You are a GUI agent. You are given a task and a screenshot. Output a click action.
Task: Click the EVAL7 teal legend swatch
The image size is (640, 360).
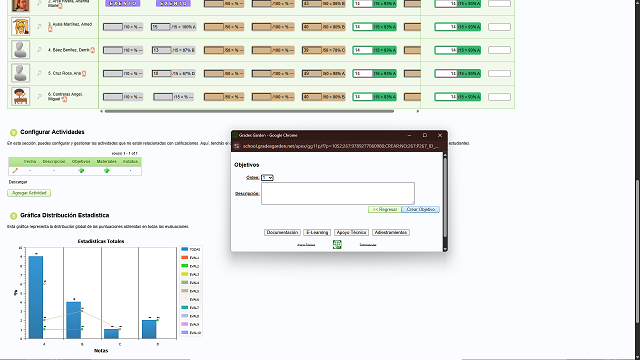184,307
